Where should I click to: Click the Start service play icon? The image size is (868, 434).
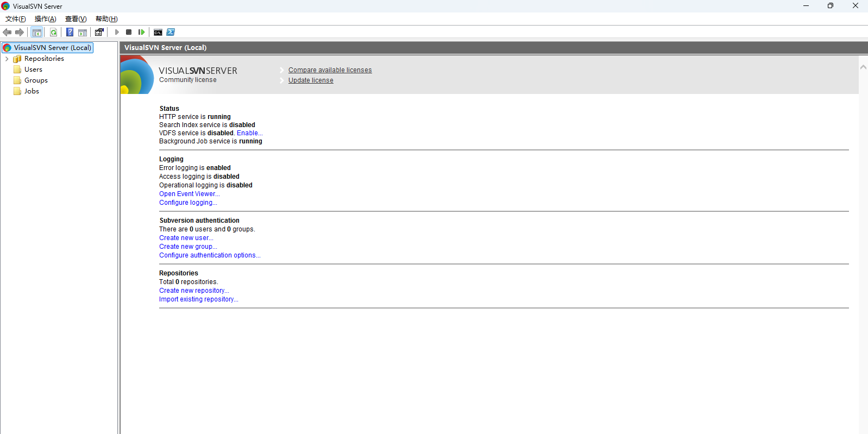pyautogui.click(x=117, y=33)
